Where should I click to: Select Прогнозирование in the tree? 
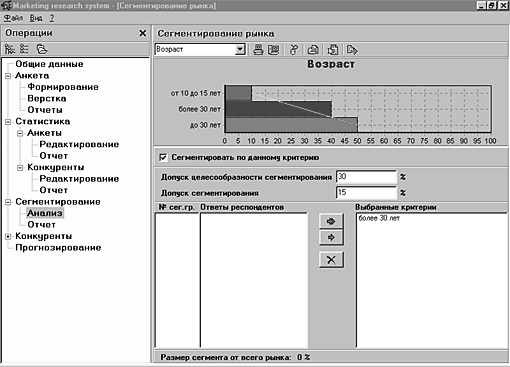[x=58, y=248]
